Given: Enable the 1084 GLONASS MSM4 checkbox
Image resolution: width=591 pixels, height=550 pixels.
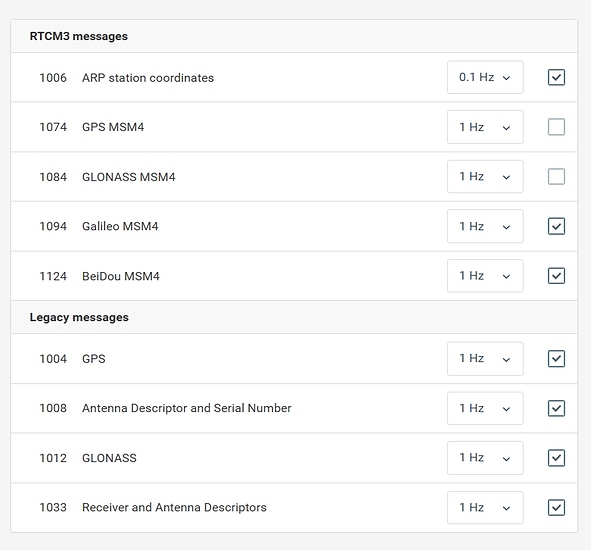Looking at the screenshot, I should 556,176.
